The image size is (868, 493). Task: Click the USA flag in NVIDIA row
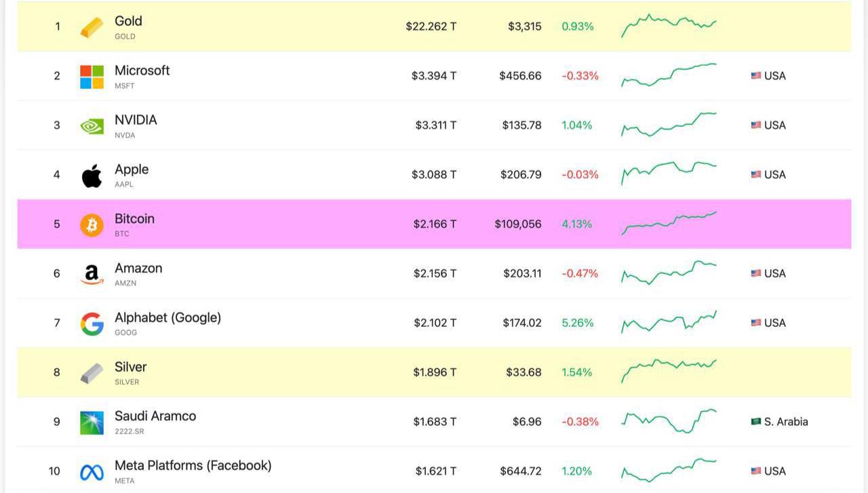[755, 125]
